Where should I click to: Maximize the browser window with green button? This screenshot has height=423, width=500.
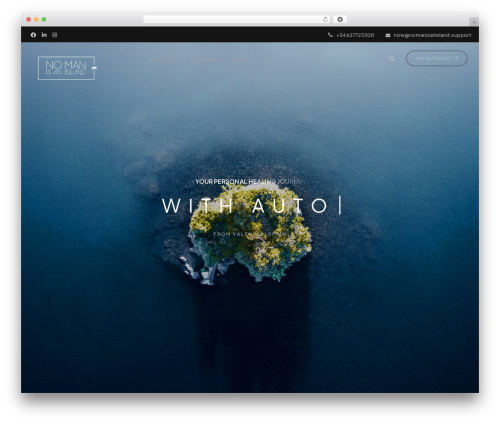(x=44, y=19)
